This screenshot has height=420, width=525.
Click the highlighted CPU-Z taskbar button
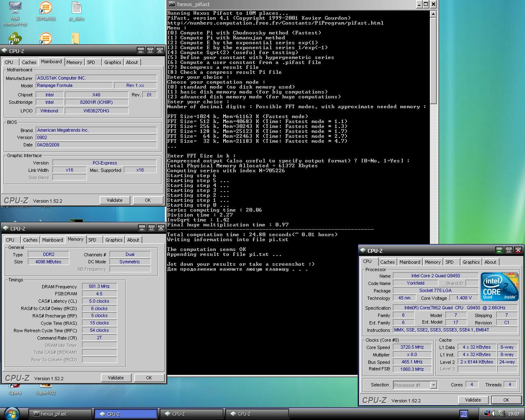click(126, 414)
